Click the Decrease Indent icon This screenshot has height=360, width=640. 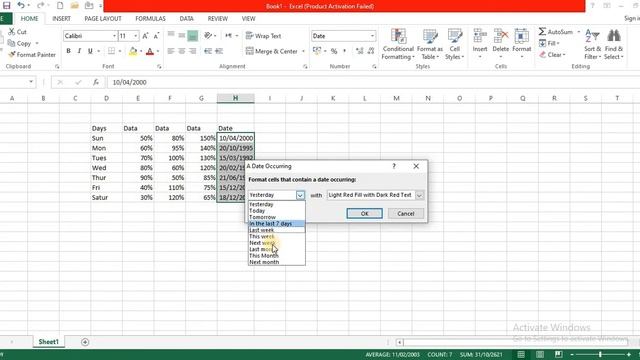coord(208,51)
